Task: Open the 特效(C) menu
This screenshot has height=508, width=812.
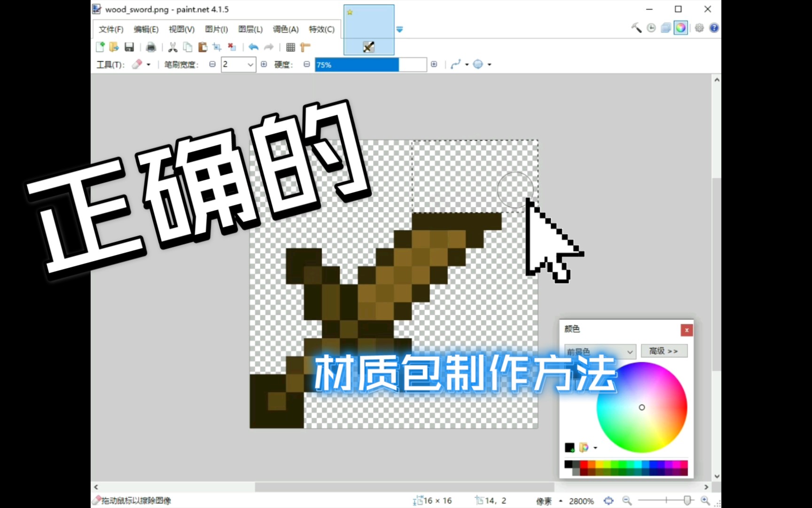Action: click(x=322, y=29)
